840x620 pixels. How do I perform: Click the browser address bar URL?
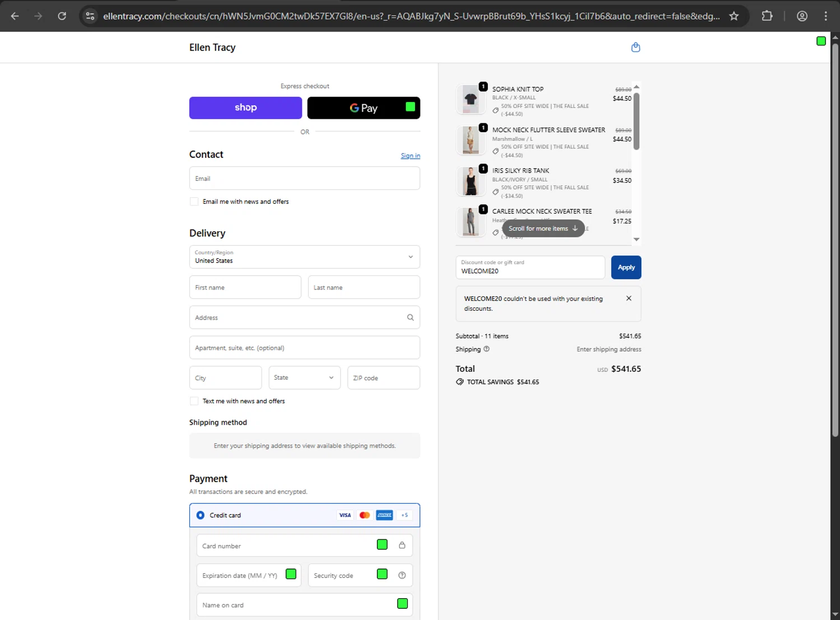[412, 16]
